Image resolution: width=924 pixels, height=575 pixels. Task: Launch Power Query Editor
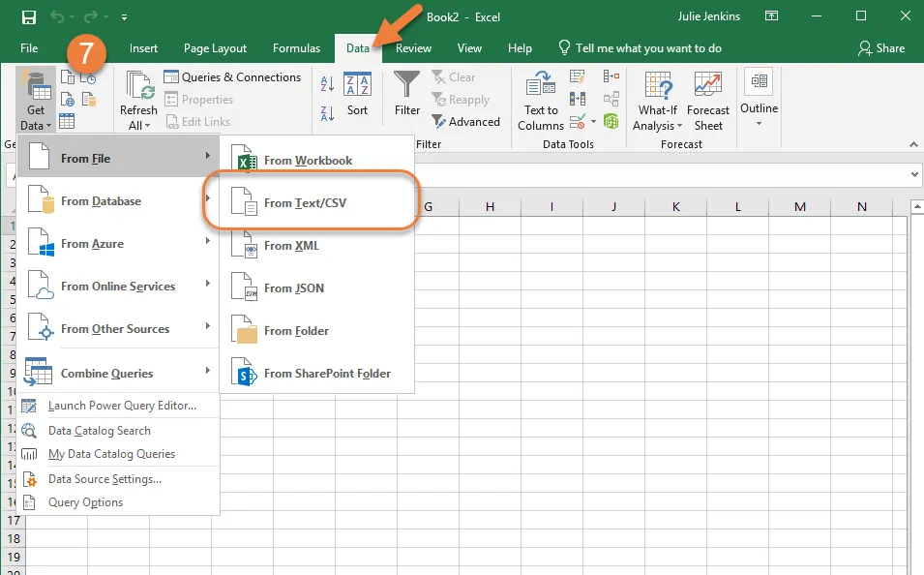(x=118, y=406)
